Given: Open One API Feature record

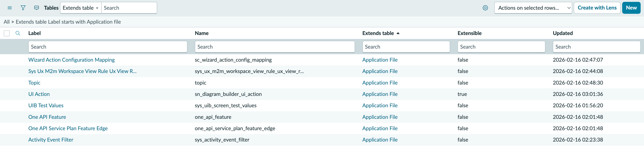Looking at the screenshot, I should coord(47,117).
